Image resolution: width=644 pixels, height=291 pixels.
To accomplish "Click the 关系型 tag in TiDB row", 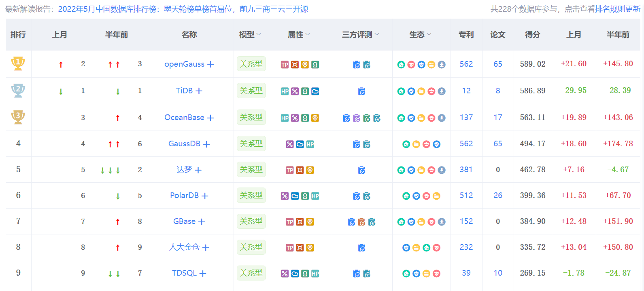I will pos(251,91).
